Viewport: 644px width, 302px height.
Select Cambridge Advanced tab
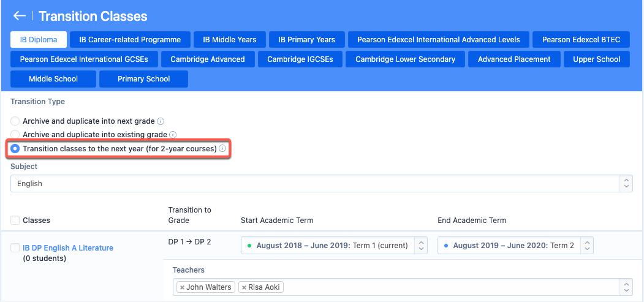(x=208, y=59)
